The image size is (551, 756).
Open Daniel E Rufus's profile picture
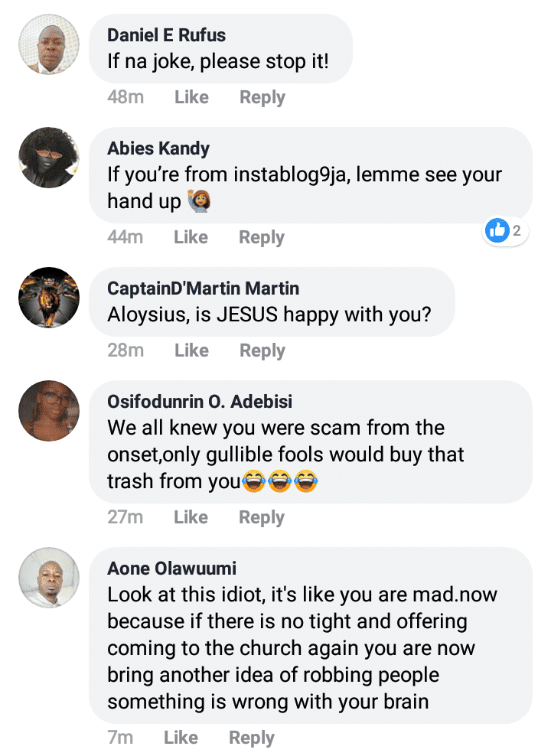[x=49, y=44]
